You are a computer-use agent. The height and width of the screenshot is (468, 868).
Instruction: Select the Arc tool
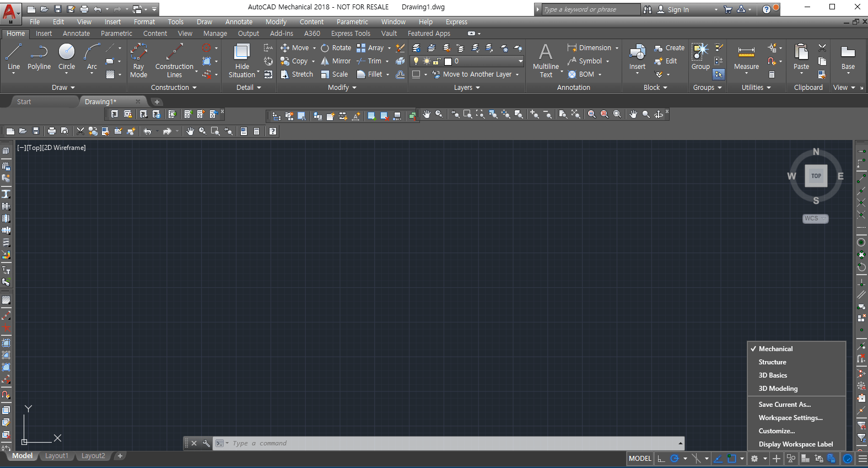tap(92, 58)
